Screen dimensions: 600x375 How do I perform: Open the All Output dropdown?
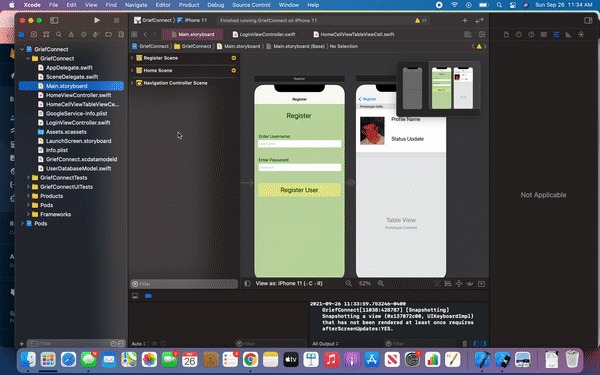tap(325, 344)
